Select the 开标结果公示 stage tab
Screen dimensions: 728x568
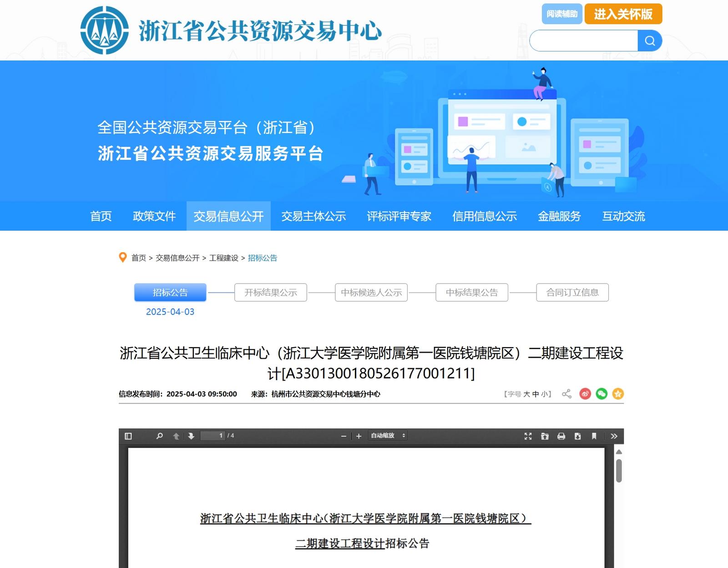point(271,292)
